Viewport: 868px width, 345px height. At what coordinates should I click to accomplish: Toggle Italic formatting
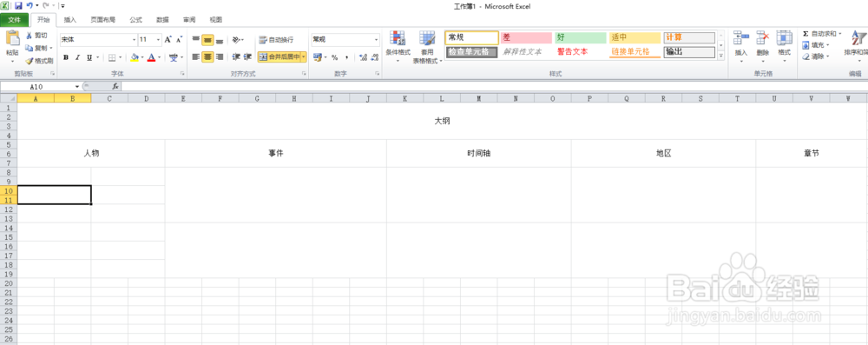[x=77, y=57]
